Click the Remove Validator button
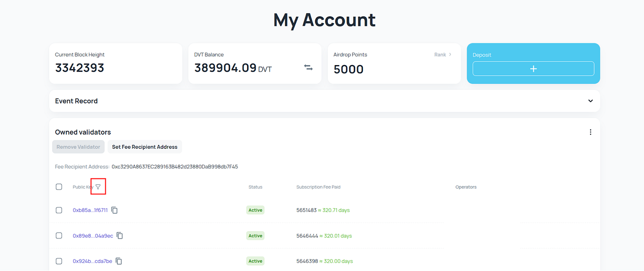The width and height of the screenshot is (644, 271). (78, 147)
